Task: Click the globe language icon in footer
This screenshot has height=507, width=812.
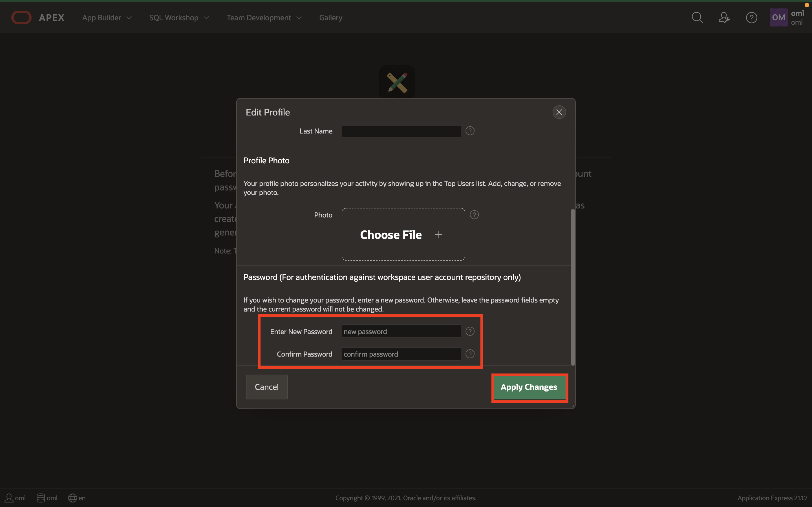Action: 72,498
